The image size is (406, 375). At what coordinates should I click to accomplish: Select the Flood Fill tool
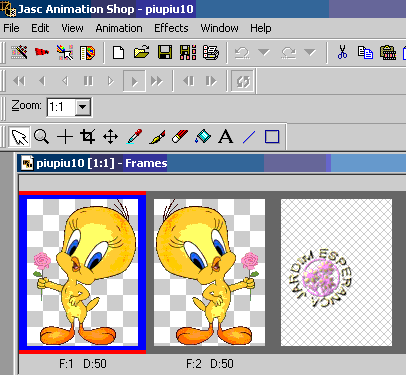click(x=203, y=137)
